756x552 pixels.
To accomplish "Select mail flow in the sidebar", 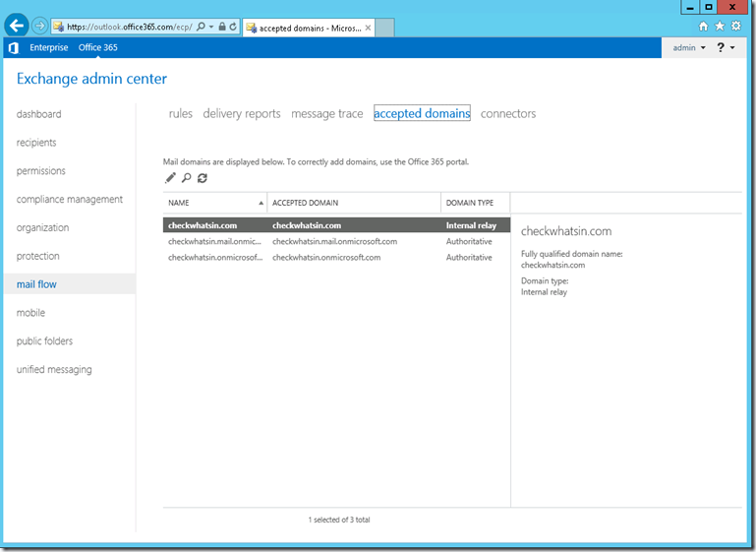I will tap(70, 284).
